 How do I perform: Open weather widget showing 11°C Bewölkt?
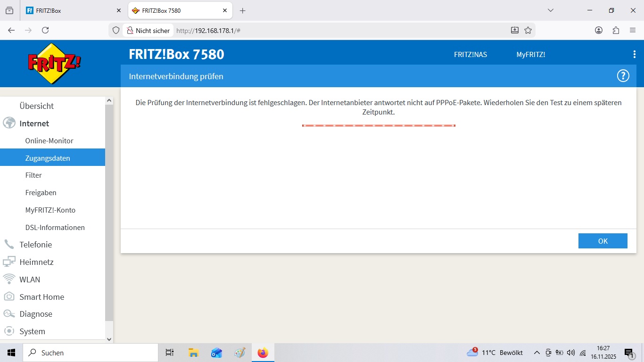pyautogui.click(x=495, y=353)
